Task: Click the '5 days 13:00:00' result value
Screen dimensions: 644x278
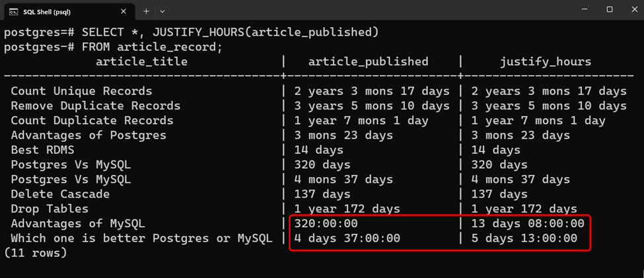Action: (524, 238)
